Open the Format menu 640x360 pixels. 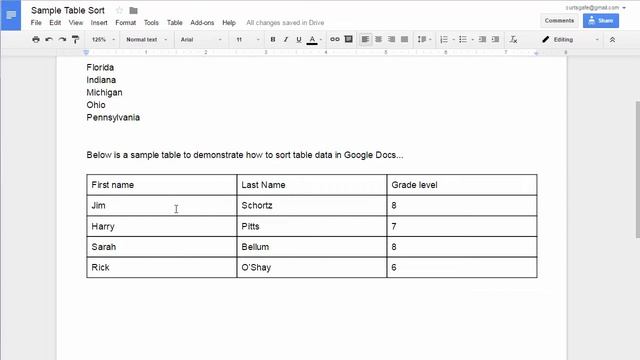coord(126,22)
